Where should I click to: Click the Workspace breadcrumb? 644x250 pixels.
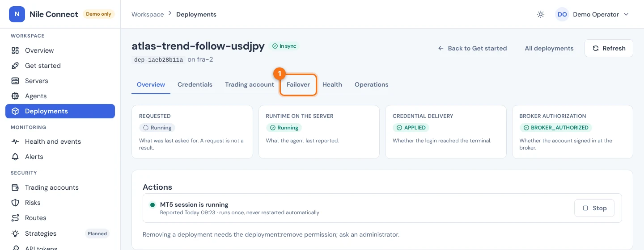coord(148,14)
